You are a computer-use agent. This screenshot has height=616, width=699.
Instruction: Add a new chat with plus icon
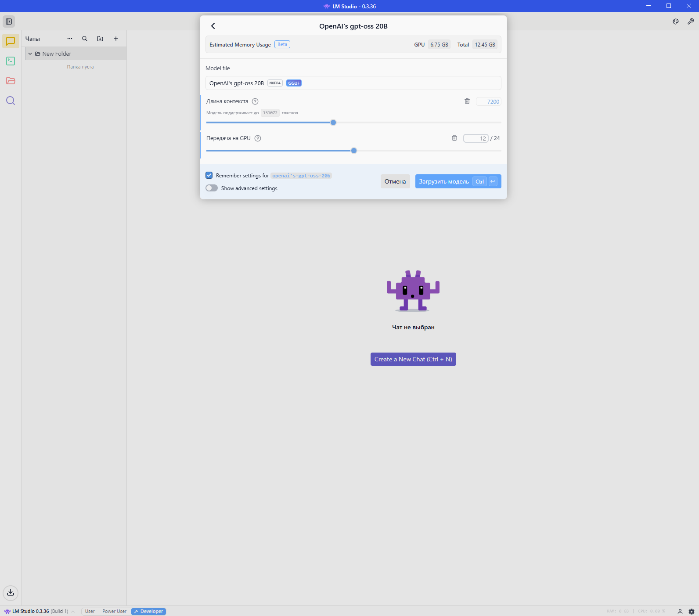116,39
